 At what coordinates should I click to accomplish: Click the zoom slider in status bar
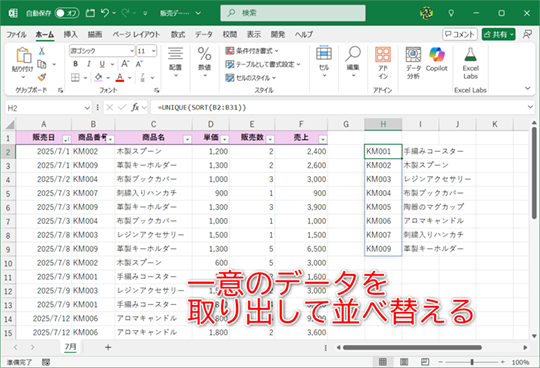coord(472,362)
